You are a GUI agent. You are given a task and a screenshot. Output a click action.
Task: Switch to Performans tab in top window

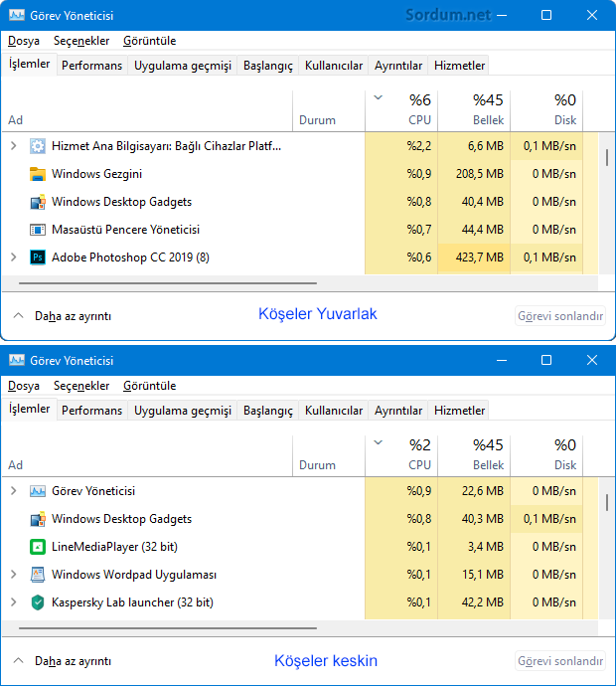[x=91, y=66]
